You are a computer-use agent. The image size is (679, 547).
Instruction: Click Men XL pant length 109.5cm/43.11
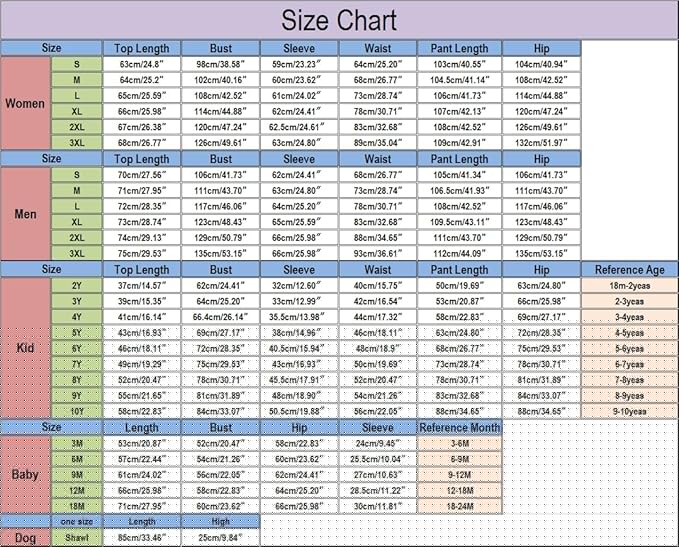459,222
